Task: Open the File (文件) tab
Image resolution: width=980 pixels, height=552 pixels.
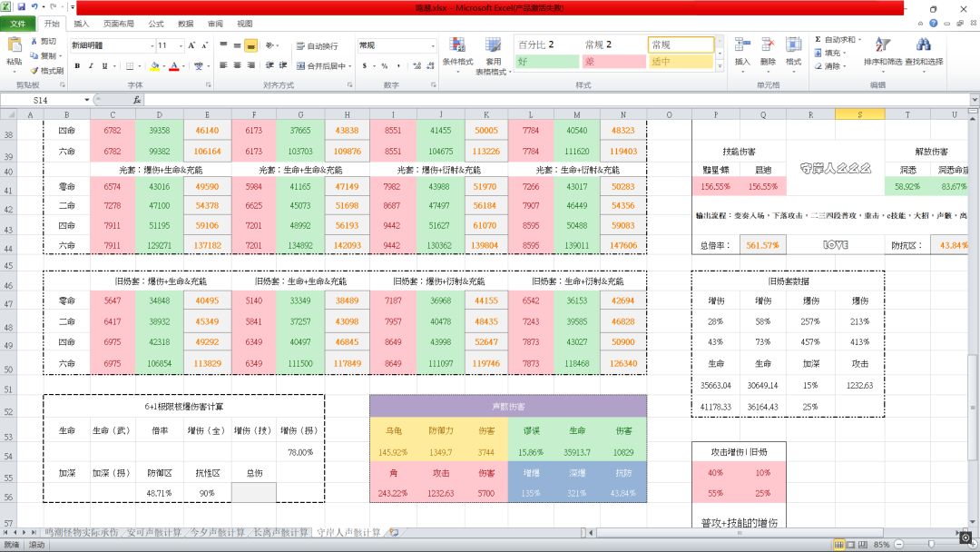Action: click(x=18, y=24)
